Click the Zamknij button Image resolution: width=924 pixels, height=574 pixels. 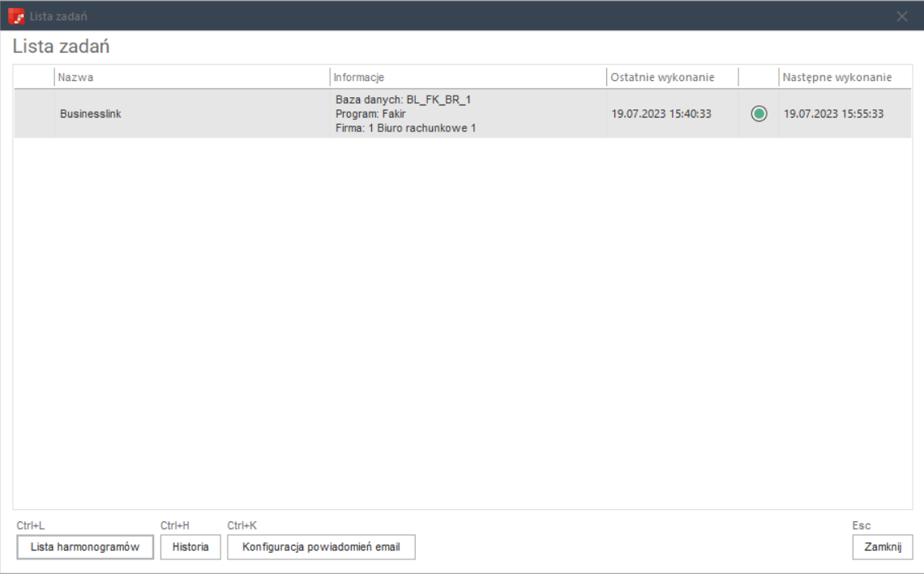[882, 547]
